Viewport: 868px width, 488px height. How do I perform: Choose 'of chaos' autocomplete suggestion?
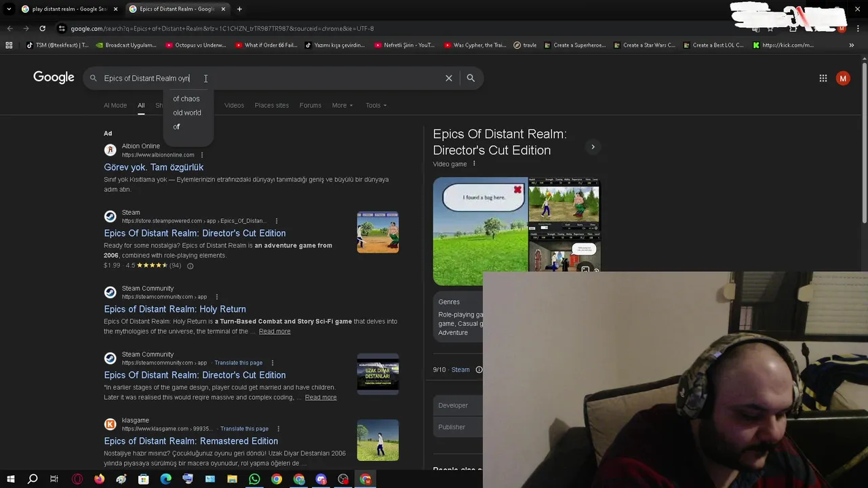pos(186,99)
